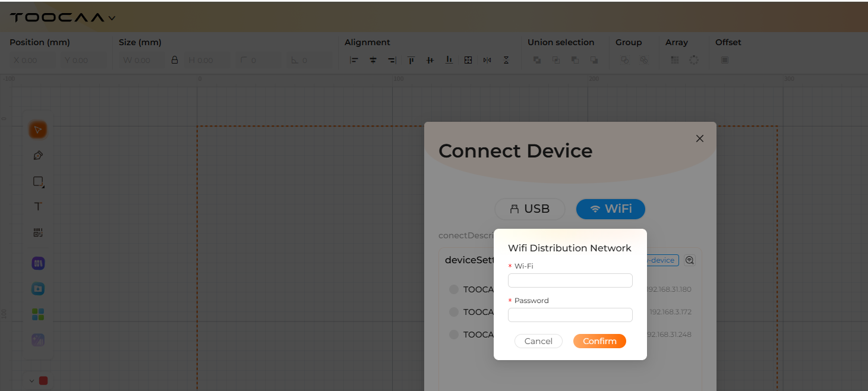Click the partially hidden device button
Image resolution: width=868 pixels, height=391 pixels.
[x=662, y=260]
